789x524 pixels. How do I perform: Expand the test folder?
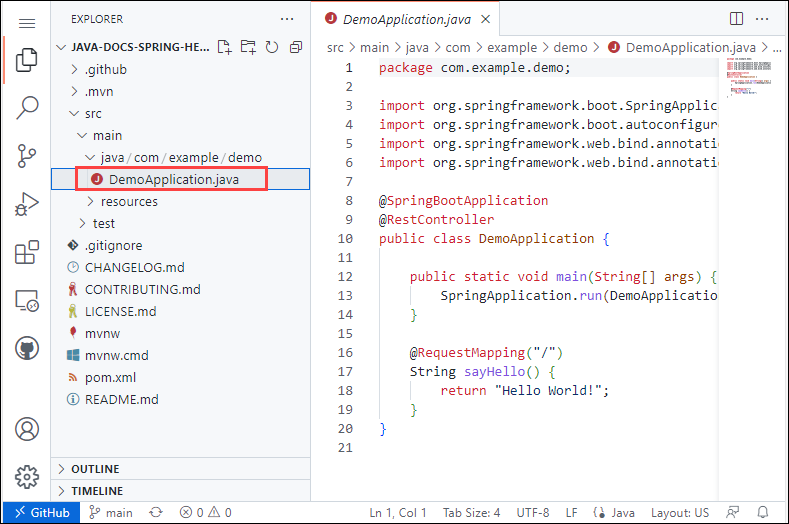(180, 223)
